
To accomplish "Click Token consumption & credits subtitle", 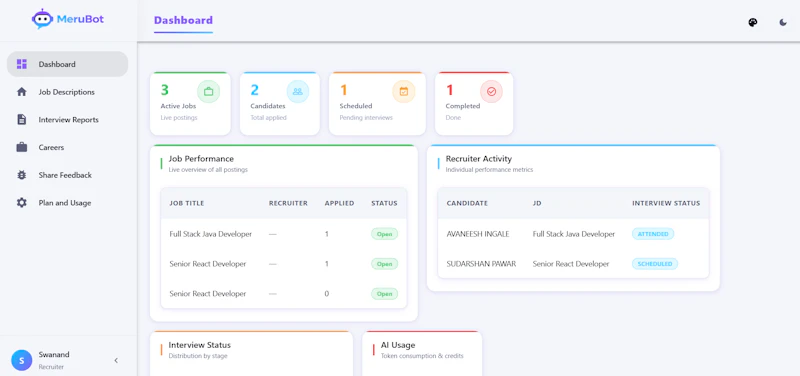I will [422, 356].
